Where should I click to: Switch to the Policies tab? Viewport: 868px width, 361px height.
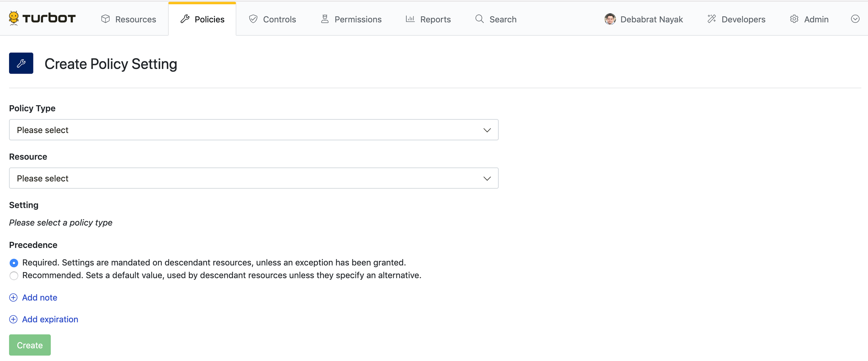click(202, 19)
